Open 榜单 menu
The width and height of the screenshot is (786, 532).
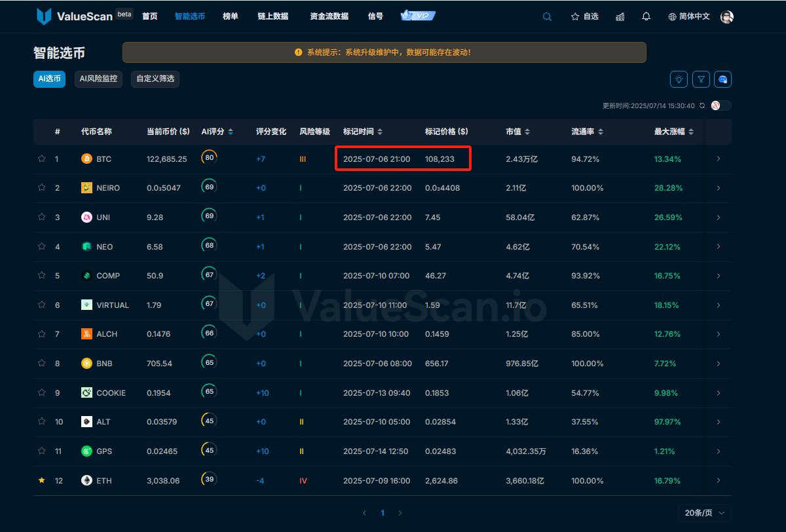coord(231,16)
